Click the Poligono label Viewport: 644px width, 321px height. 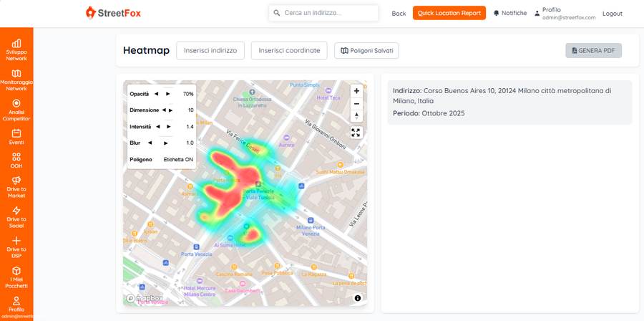click(x=140, y=160)
